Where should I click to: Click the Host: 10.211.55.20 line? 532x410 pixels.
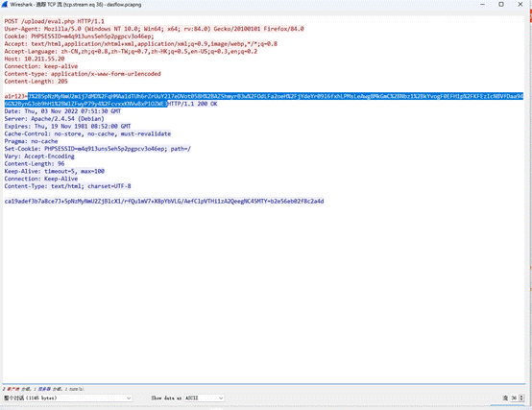pyautogui.click(x=35, y=59)
